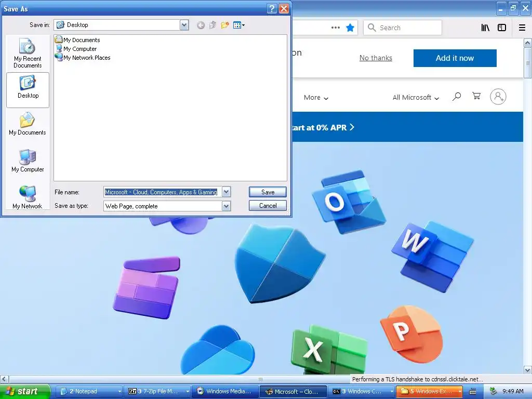The image size is (532, 399).
Task: Create a new folder icon
Action: [x=224, y=25]
